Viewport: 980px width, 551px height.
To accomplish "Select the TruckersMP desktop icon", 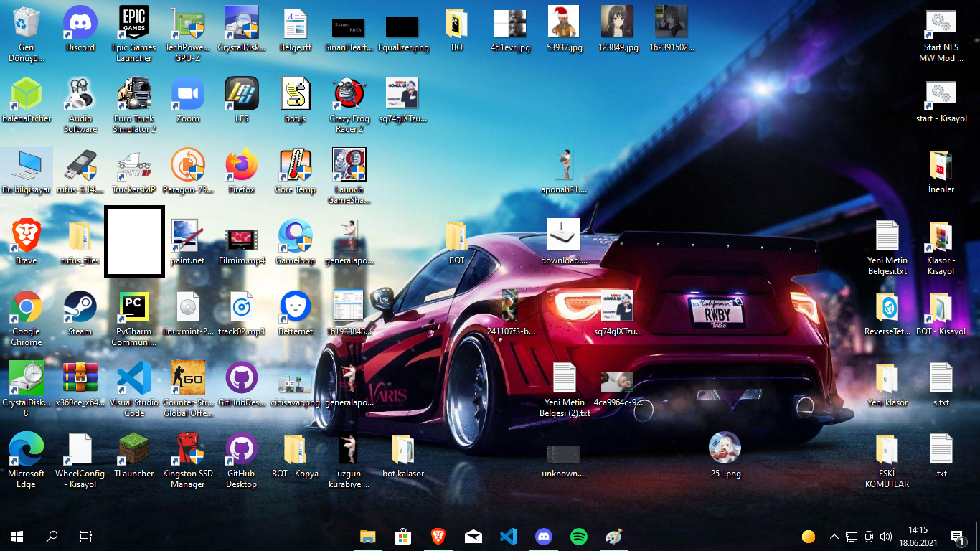I will pyautogui.click(x=134, y=171).
